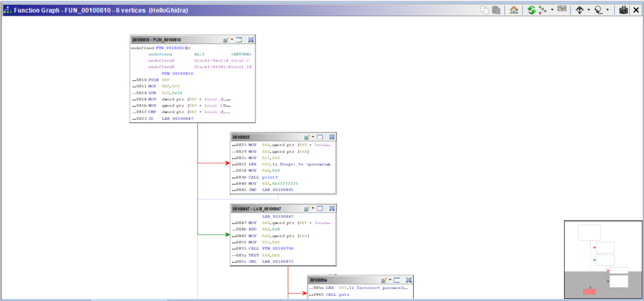Click undefined8 Stack[-0x18] local_18 variable
The image size is (644, 301).
point(199,67)
